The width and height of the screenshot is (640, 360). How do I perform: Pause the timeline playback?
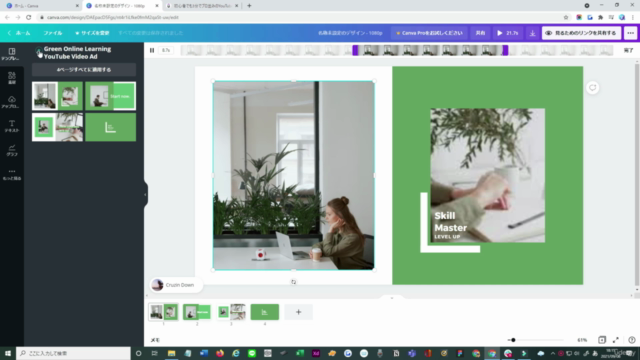(152, 50)
